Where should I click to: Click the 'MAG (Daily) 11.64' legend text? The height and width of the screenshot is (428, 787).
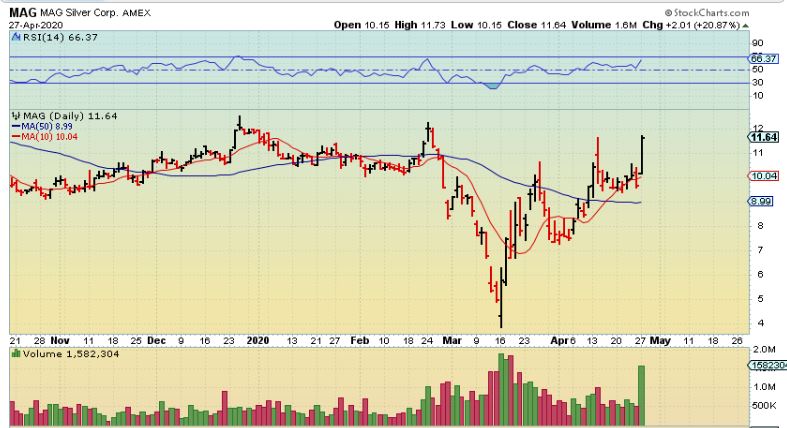tap(70, 116)
